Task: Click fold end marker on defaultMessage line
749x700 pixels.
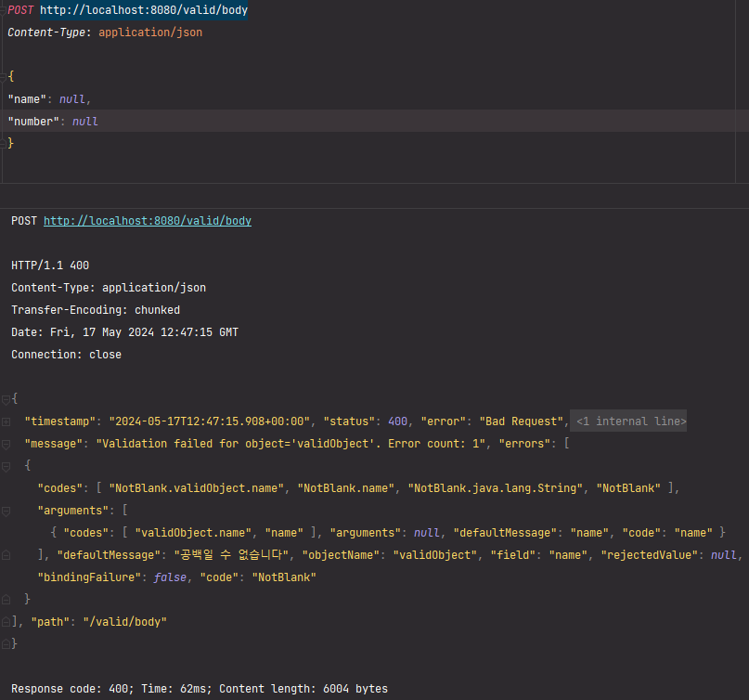Action: point(6,555)
